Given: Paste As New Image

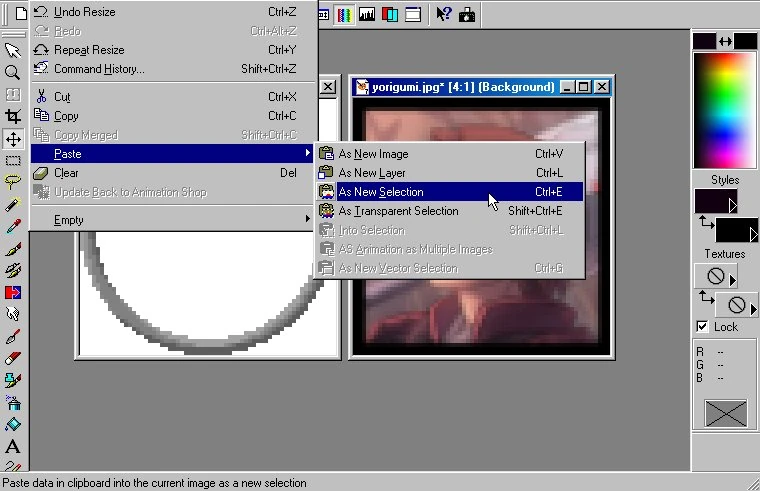Looking at the screenshot, I should [450, 154].
